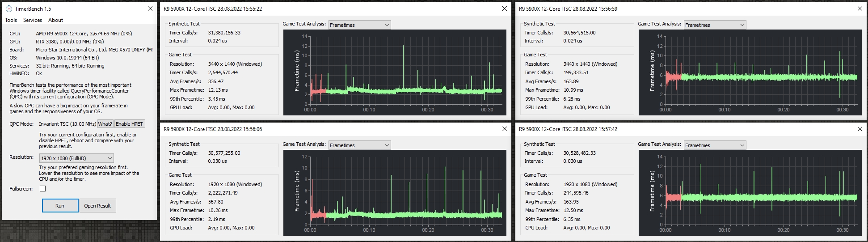The image size is (868, 242).
Task: Expand the Resolution 1920 x 1080 dropdown
Action: point(76,158)
